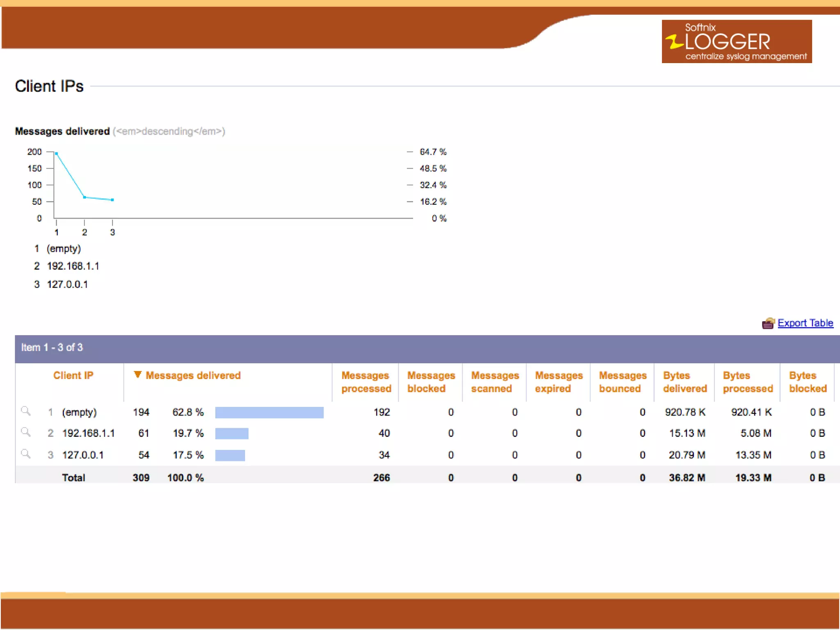This screenshot has width=840, height=630.
Task: Click magnifier icon beside 127.0.0.1 row
Action: pyautogui.click(x=25, y=454)
